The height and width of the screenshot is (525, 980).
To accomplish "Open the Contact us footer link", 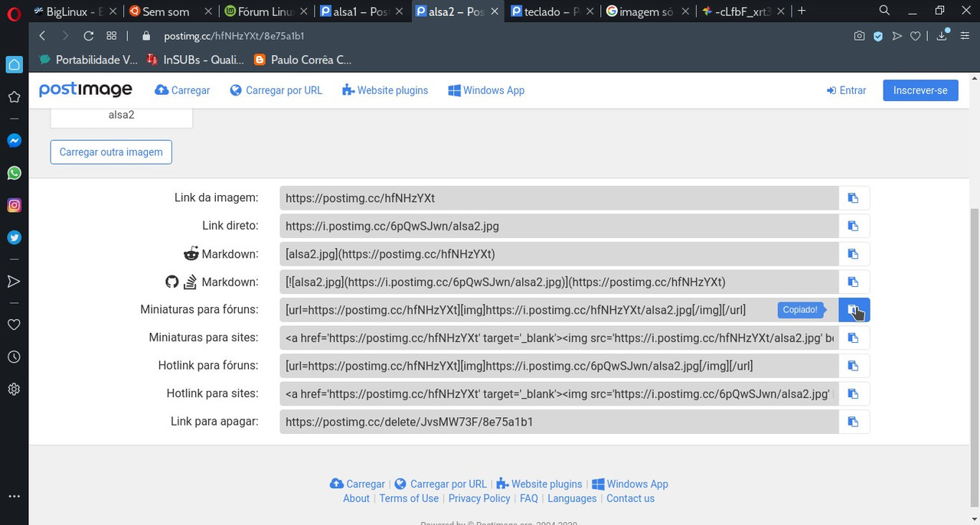I will click(x=630, y=498).
